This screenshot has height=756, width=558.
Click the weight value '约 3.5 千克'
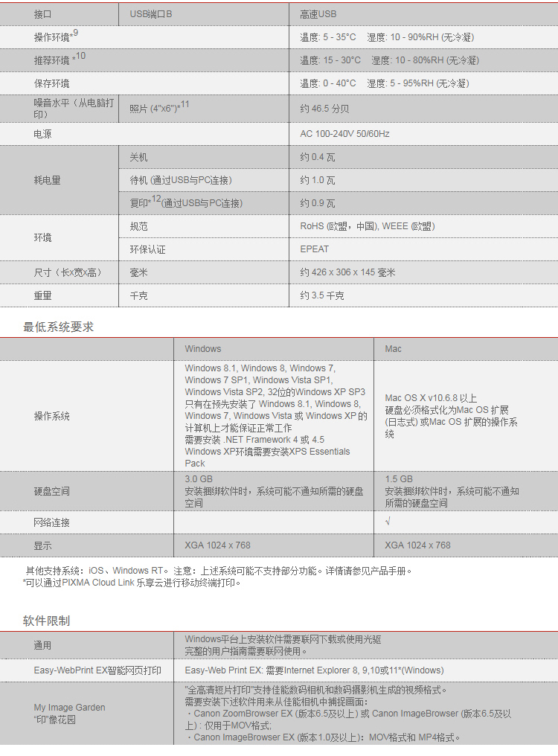click(321, 296)
